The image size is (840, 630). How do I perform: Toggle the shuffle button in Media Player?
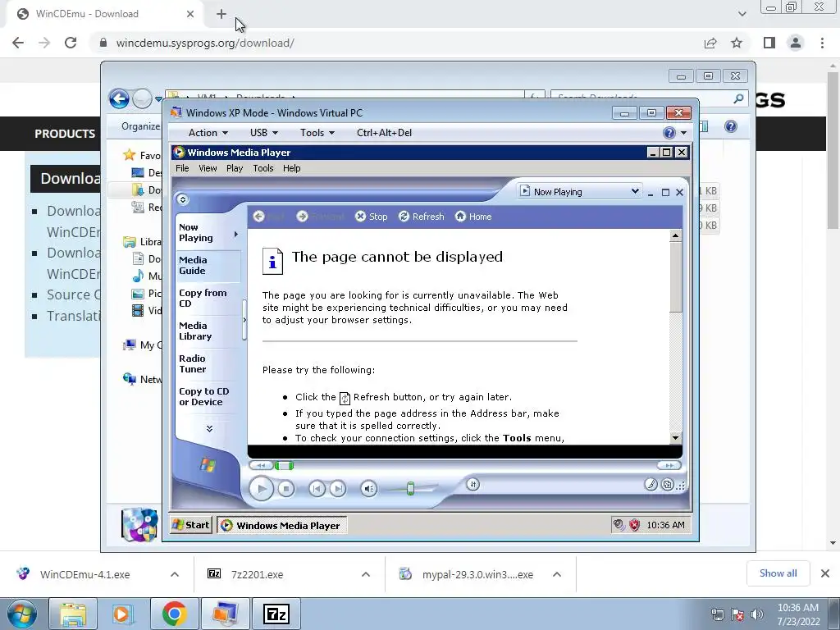tap(472, 484)
